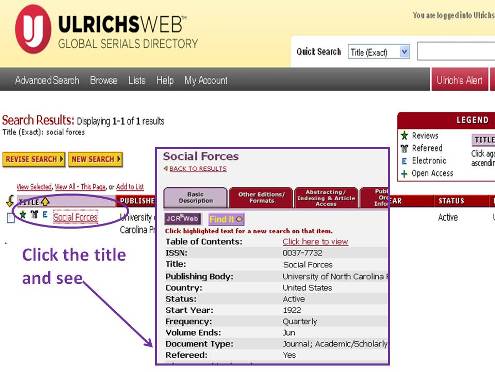Click the Open Access plus icon in Legend

tap(404, 174)
